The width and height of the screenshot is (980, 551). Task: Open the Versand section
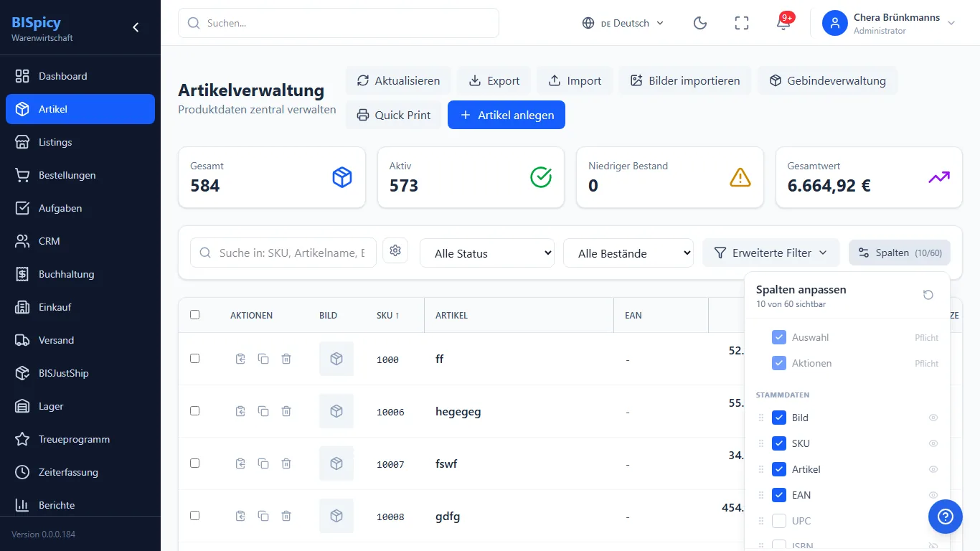(80, 340)
